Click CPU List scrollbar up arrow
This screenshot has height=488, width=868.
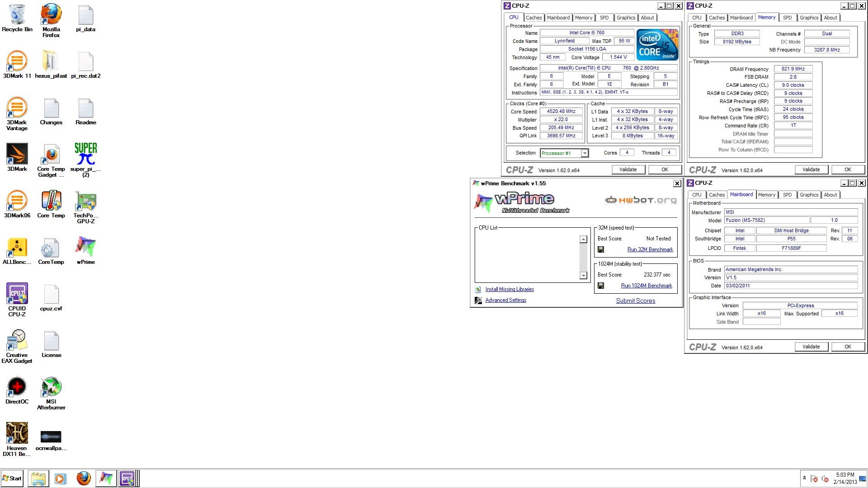(x=583, y=239)
